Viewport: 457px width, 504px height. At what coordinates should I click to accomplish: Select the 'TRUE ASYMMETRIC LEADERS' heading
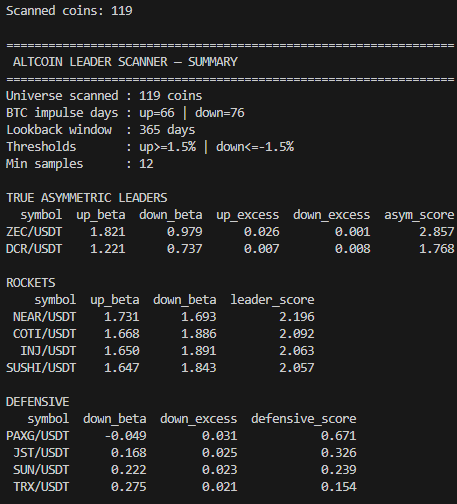(87, 198)
